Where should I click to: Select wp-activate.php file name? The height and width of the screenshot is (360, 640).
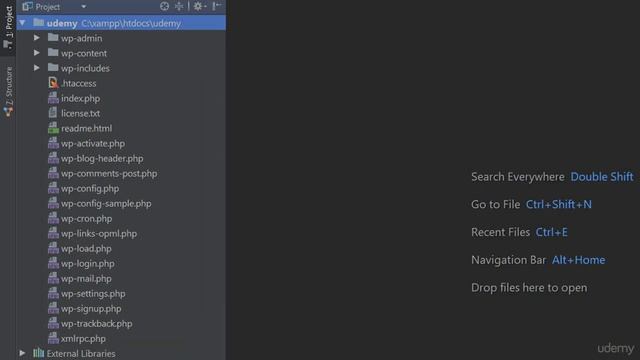(x=93, y=144)
